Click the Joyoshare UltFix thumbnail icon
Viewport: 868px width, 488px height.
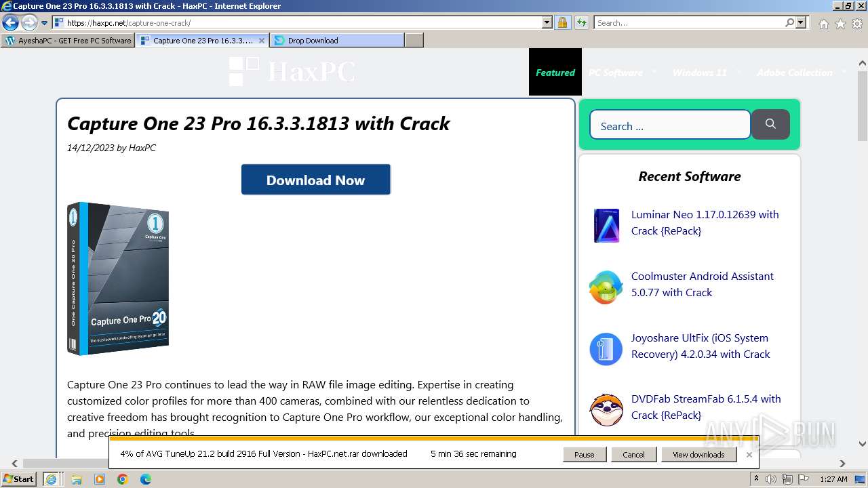pyautogui.click(x=606, y=349)
